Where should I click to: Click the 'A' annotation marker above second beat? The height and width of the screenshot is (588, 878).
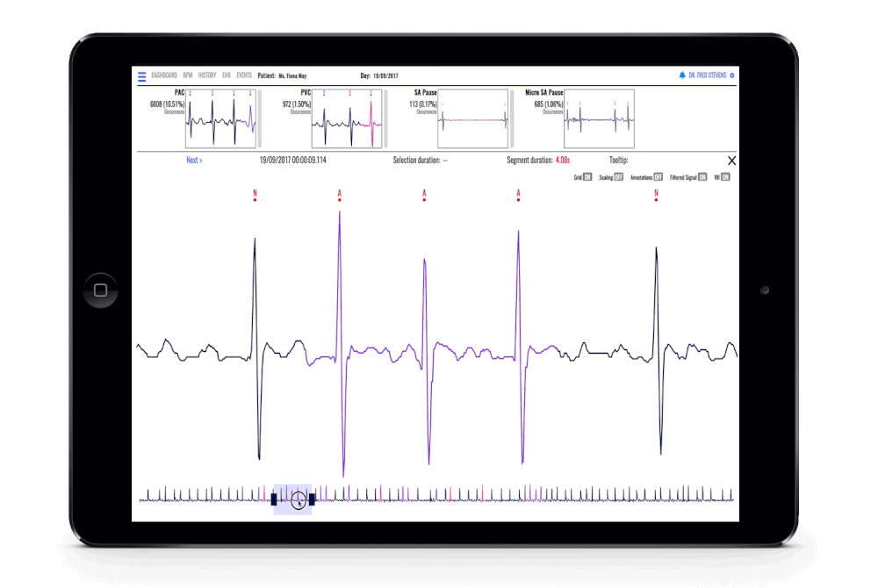pyautogui.click(x=339, y=194)
